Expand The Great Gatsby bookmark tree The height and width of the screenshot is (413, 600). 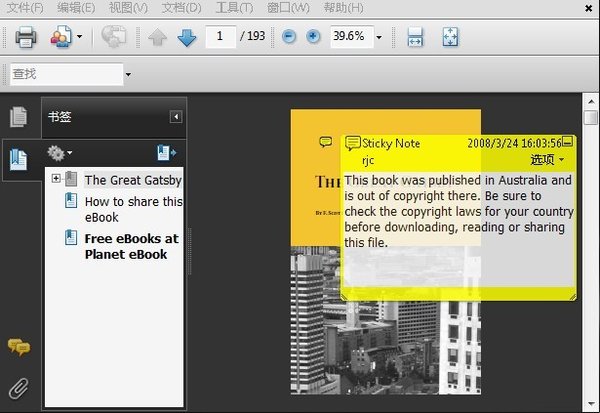(x=56, y=179)
